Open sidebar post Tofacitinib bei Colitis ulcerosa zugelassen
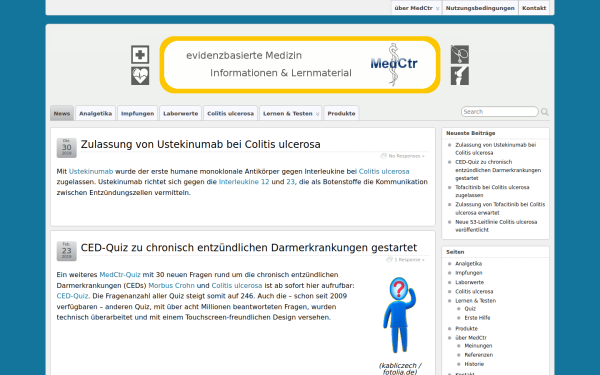The height and width of the screenshot is (375, 600). tap(492, 191)
